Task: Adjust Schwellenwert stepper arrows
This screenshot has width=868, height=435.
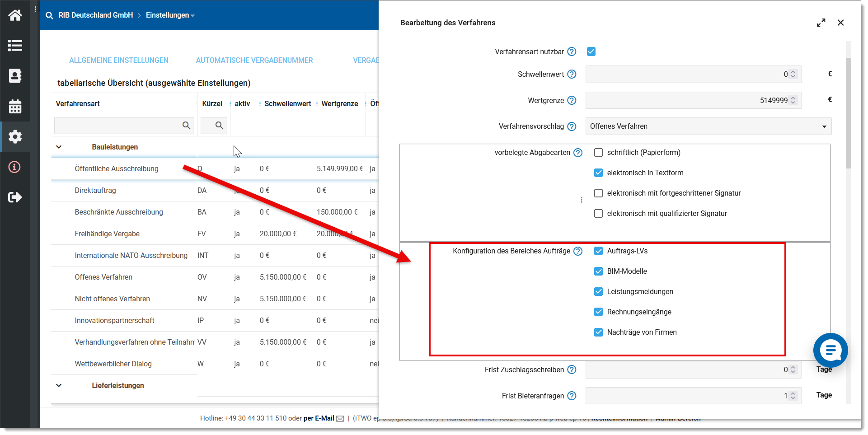Action: (x=793, y=74)
